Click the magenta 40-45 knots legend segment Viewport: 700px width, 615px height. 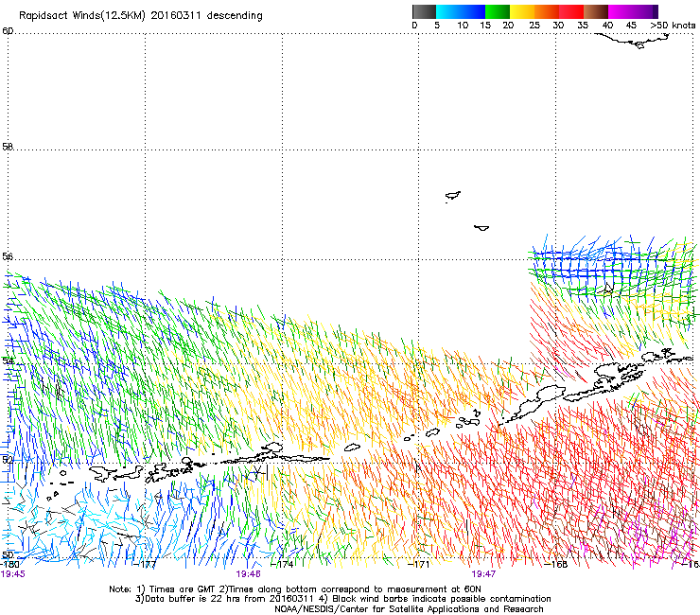tap(620, 11)
